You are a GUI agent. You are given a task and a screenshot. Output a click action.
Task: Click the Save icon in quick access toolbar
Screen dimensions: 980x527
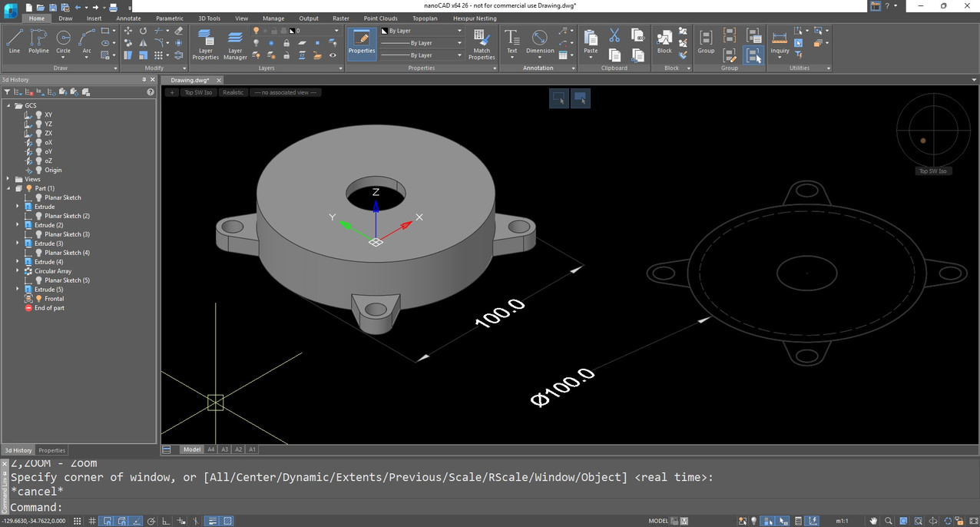pyautogui.click(x=54, y=7)
